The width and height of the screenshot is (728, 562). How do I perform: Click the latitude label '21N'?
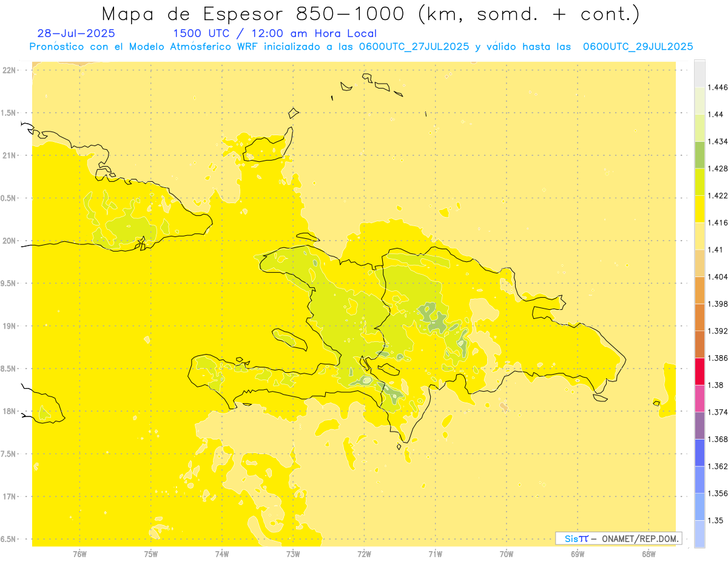10,155
